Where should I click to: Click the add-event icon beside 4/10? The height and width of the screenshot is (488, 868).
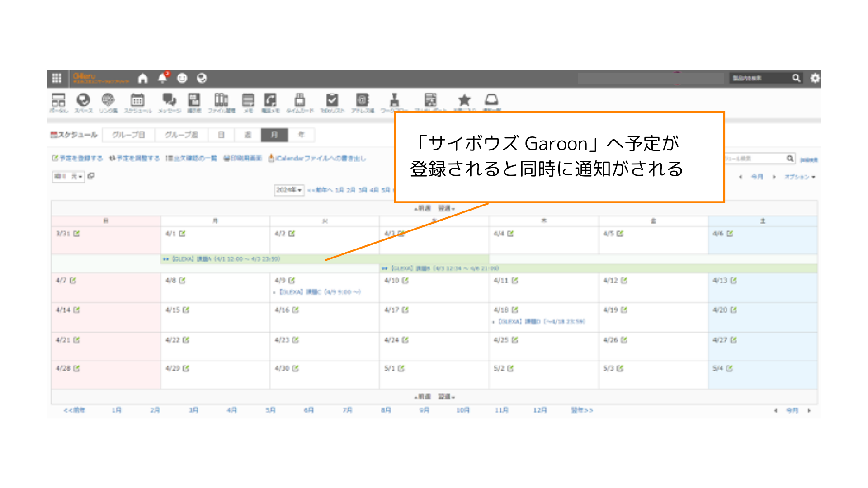[x=406, y=281]
